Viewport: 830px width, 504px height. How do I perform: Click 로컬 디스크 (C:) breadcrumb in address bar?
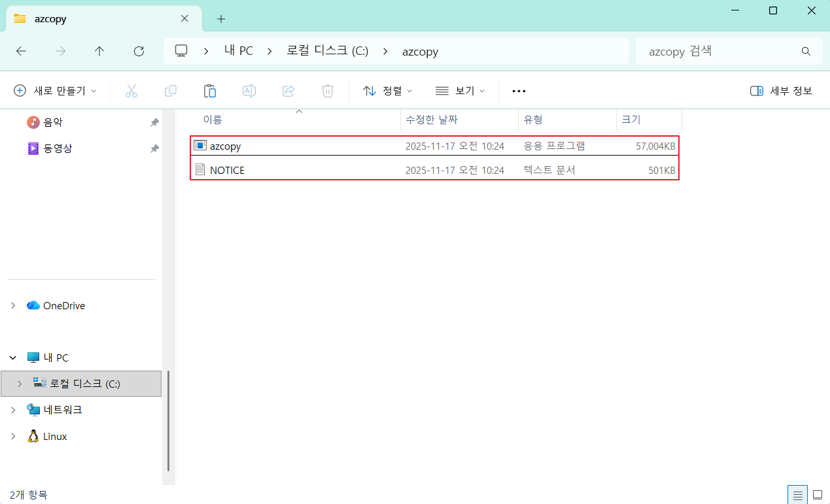[327, 51]
